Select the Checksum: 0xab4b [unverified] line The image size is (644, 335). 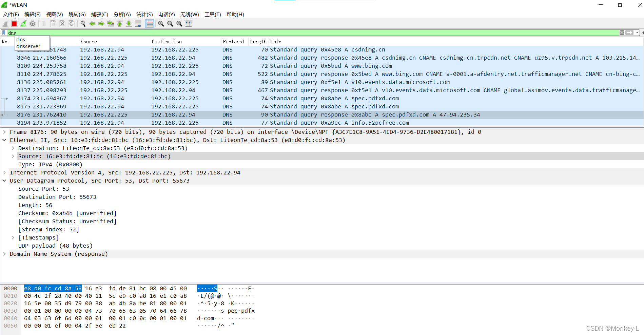[67, 213]
